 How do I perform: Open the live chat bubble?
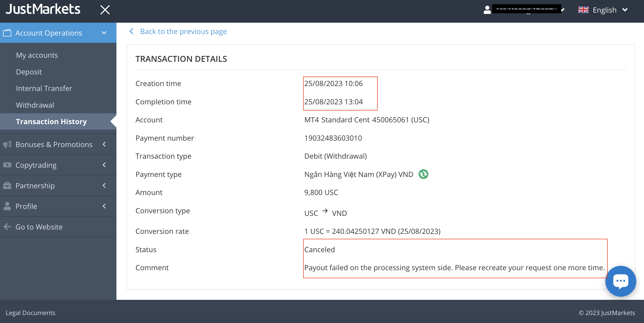pyautogui.click(x=620, y=281)
